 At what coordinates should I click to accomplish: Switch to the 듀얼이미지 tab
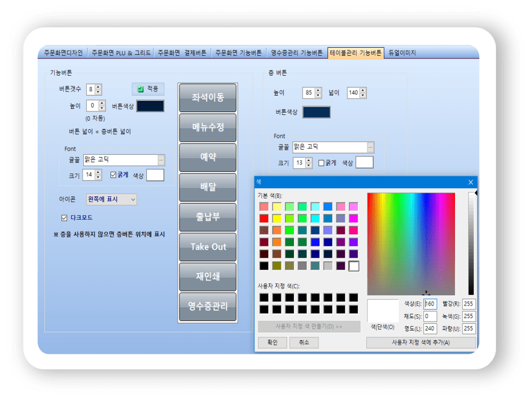[x=402, y=53]
